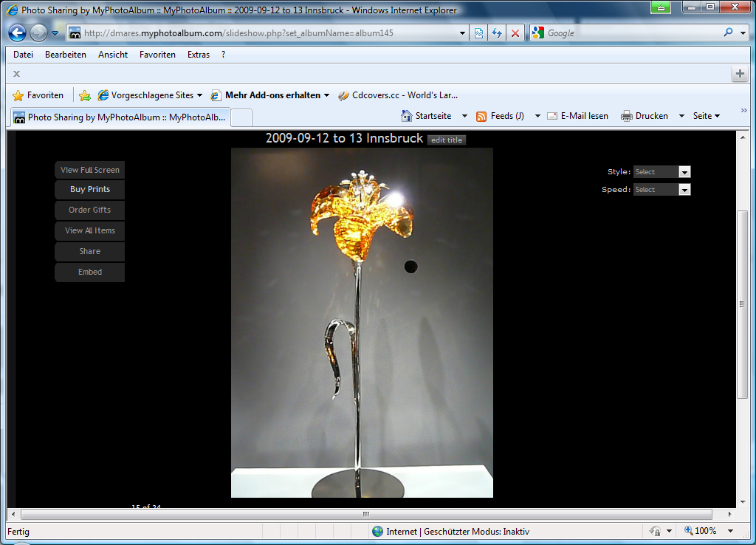Image resolution: width=756 pixels, height=545 pixels.
Task: Click the Feeds RSS icon
Action: (x=481, y=116)
